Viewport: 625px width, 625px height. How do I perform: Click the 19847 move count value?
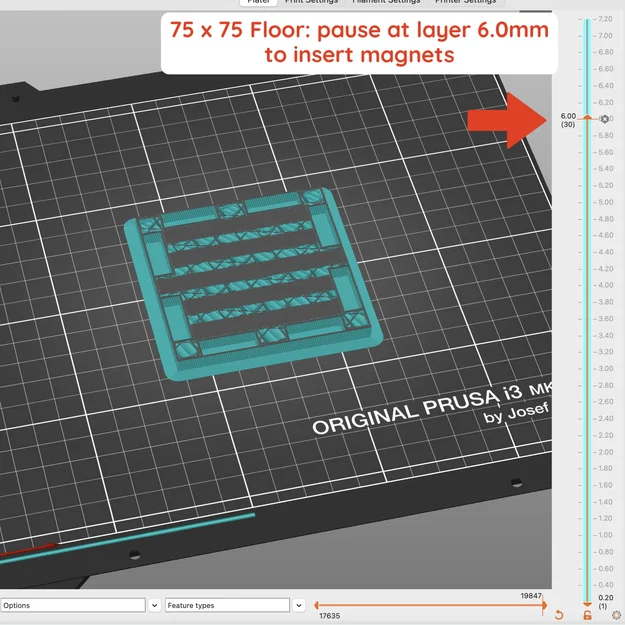point(531,596)
